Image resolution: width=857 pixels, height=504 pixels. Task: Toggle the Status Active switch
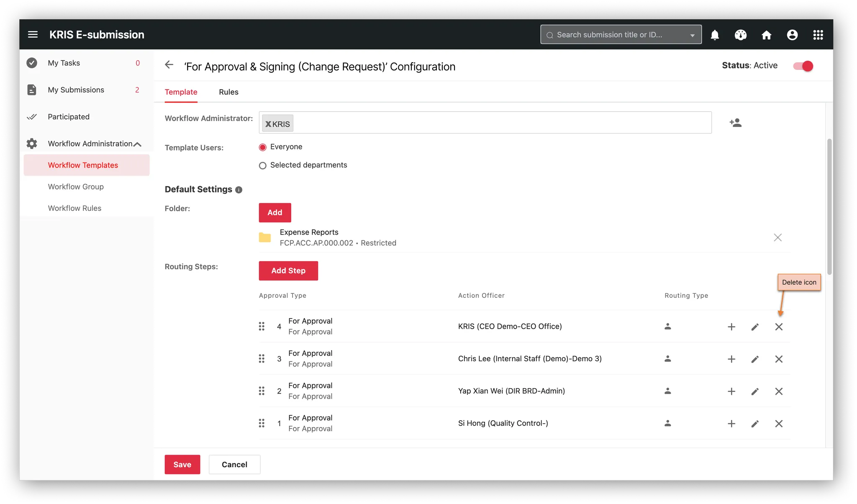tap(803, 66)
